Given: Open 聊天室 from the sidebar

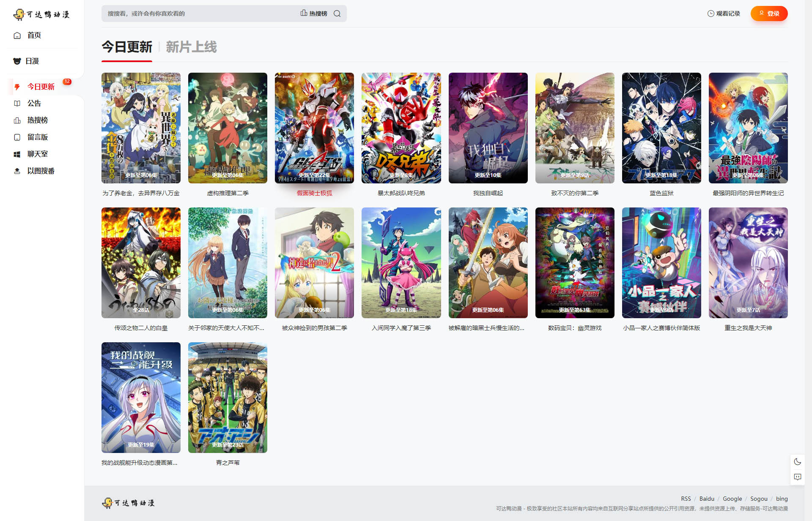Looking at the screenshot, I should coord(37,154).
